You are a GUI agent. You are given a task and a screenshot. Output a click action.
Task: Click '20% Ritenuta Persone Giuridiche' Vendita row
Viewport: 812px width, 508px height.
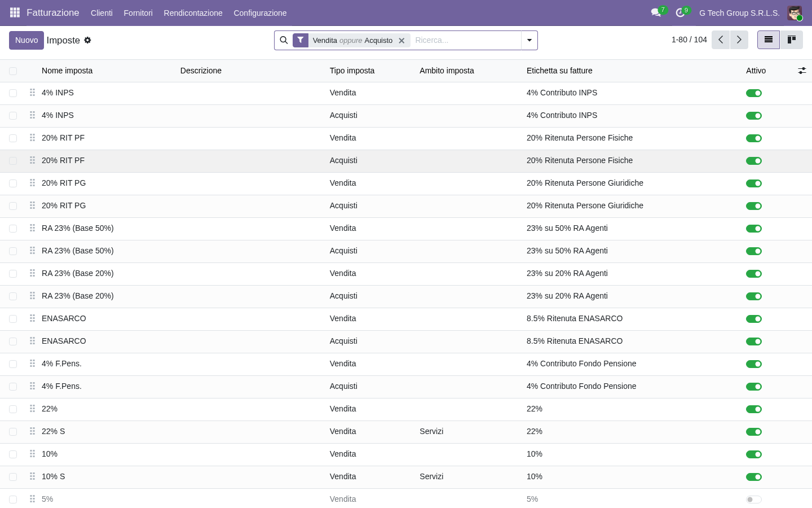pos(585,183)
